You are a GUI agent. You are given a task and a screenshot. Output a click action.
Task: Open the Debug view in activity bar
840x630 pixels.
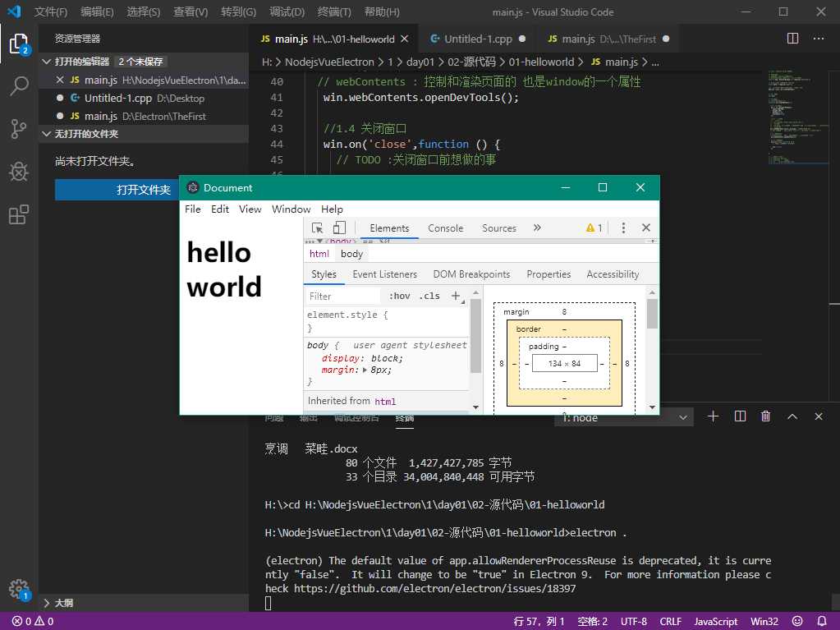[x=19, y=172]
